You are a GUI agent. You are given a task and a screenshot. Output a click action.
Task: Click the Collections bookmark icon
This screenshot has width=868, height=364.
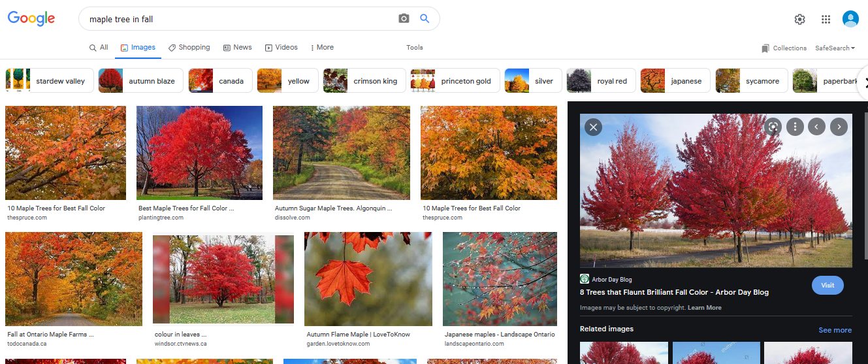pyautogui.click(x=765, y=48)
